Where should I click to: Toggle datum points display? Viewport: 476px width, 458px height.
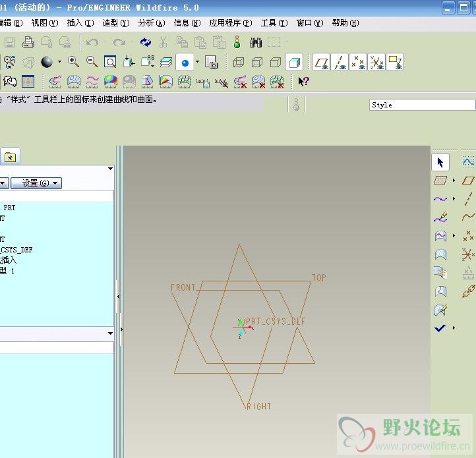(x=358, y=63)
